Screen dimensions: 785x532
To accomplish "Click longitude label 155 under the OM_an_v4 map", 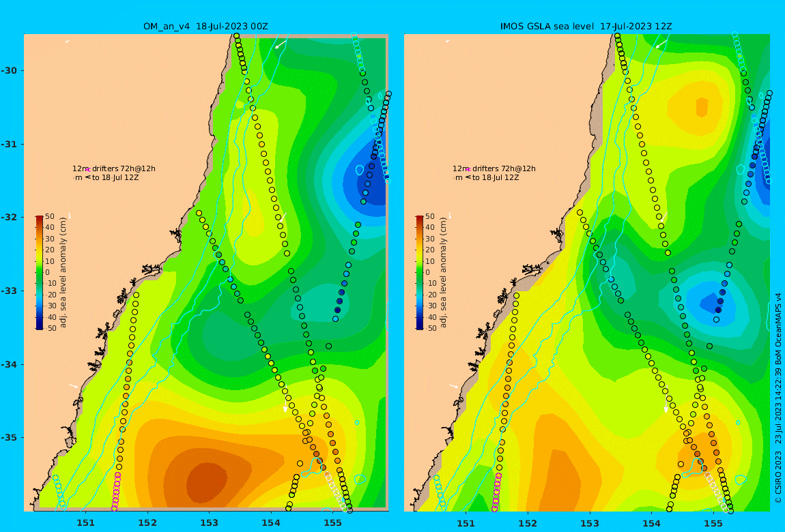I will pos(332,524).
